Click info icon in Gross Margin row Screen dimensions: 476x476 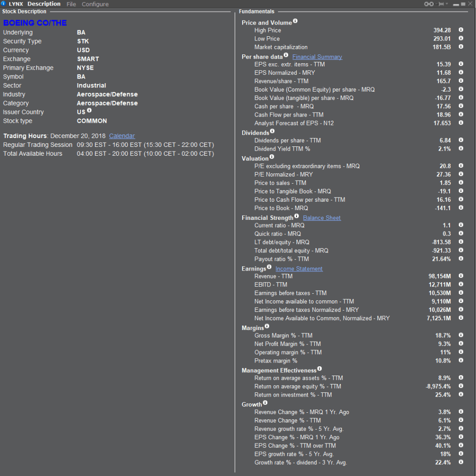click(x=461, y=335)
